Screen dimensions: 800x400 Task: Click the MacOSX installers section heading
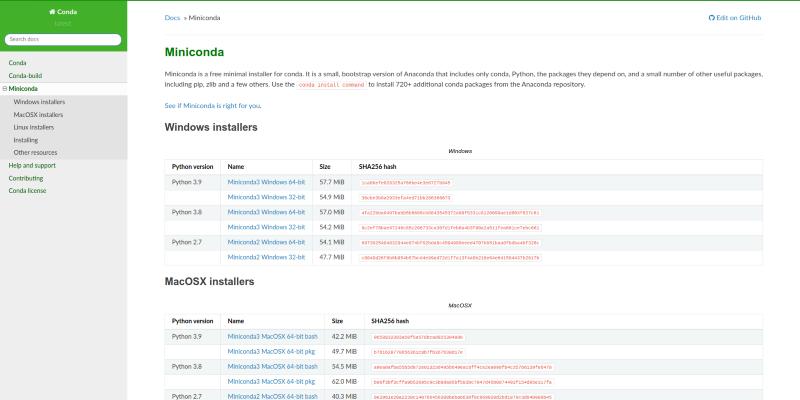coord(209,282)
